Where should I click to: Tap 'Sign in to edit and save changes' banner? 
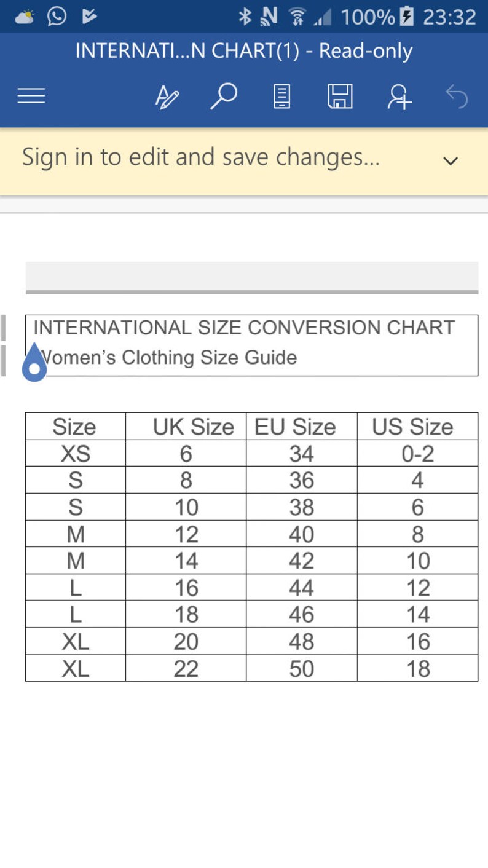(x=201, y=157)
